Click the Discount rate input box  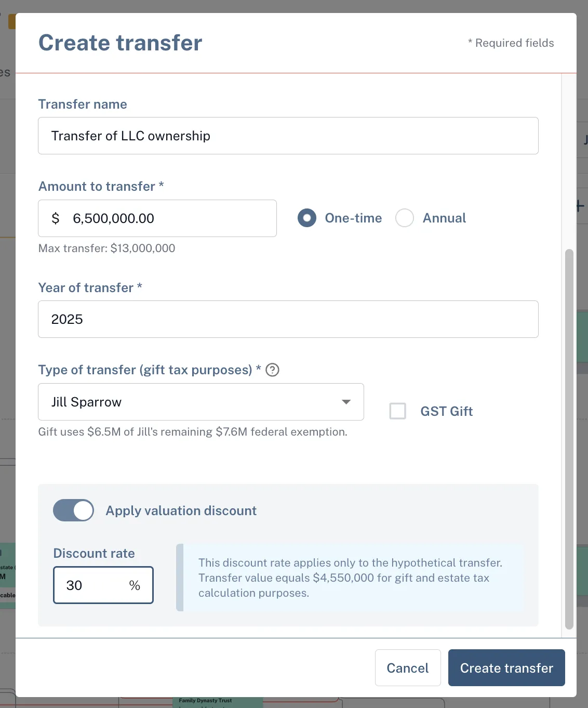pos(103,585)
